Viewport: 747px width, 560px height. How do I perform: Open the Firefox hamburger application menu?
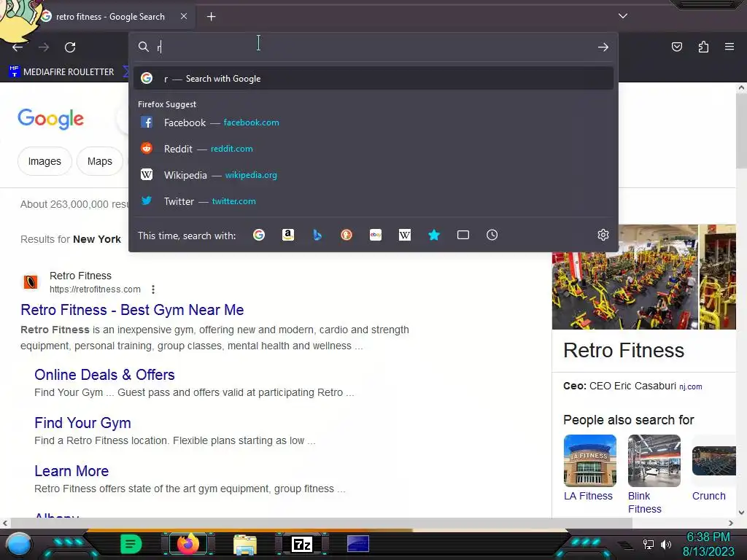click(x=729, y=47)
